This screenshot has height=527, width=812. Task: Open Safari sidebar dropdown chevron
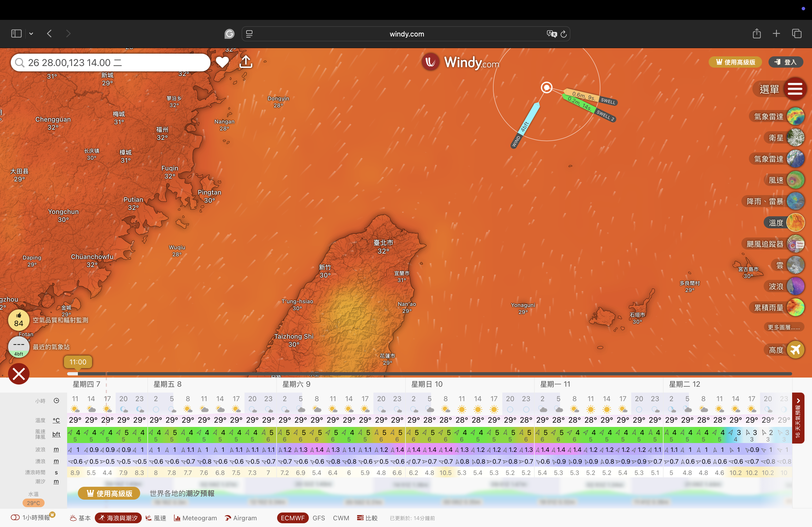(x=31, y=34)
